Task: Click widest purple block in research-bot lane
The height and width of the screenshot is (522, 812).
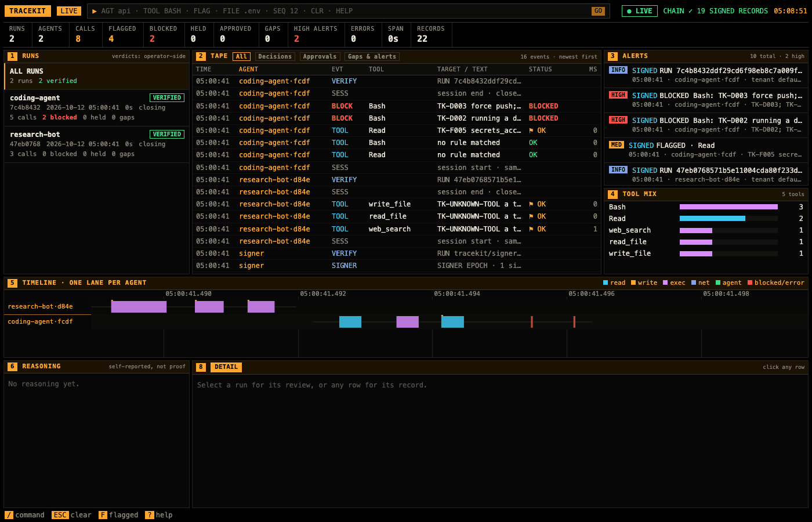Action: pos(139,307)
